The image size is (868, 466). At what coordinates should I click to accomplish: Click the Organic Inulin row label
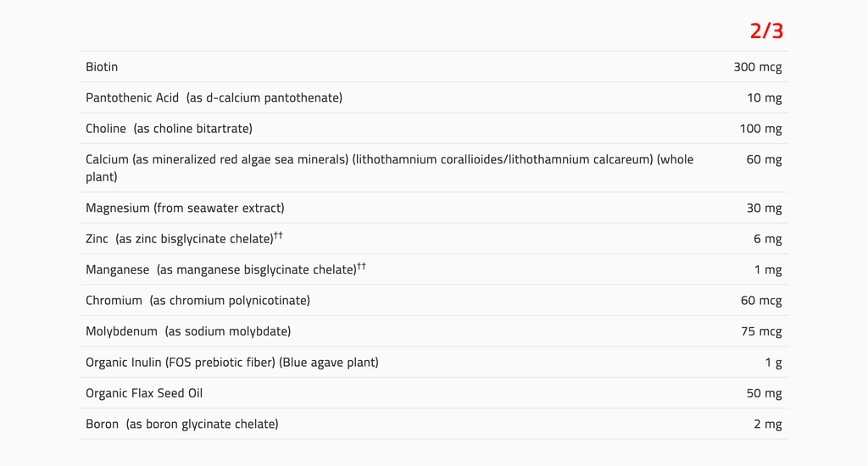231,363
